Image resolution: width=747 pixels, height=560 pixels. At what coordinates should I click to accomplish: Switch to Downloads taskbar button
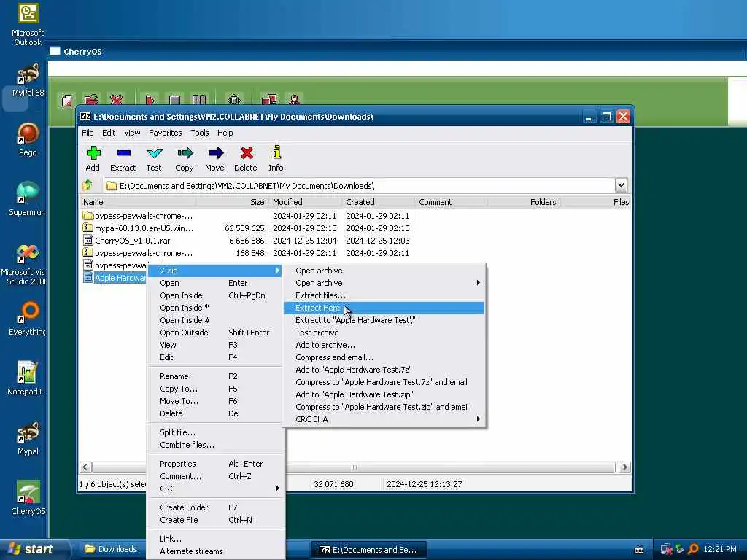click(112, 550)
